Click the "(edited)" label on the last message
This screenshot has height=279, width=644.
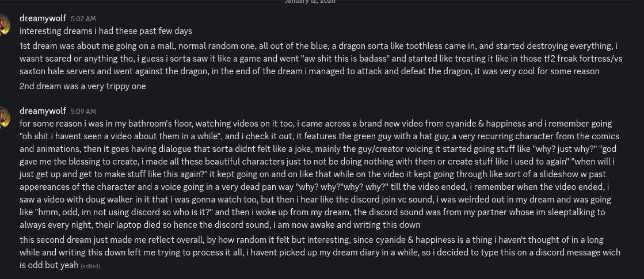(91, 266)
